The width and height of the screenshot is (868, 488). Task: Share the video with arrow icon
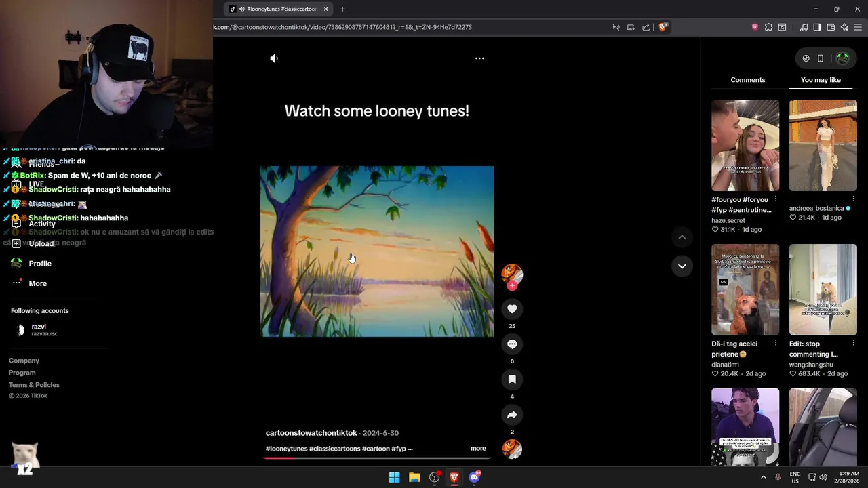(x=512, y=415)
